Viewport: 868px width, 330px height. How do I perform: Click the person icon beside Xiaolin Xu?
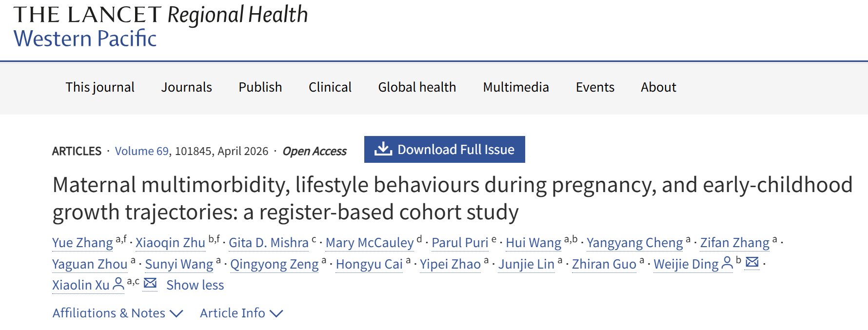coord(118,284)
